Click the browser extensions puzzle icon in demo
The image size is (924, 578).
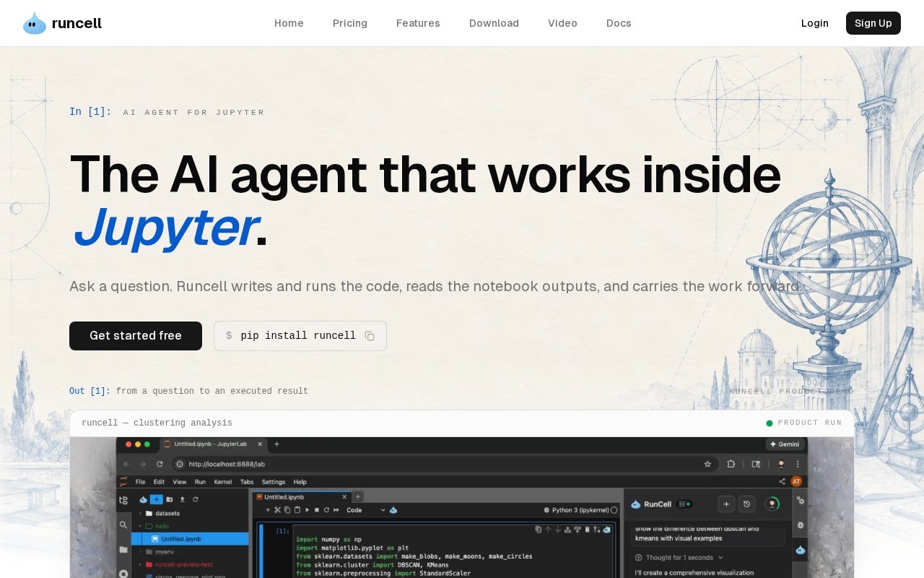tap(731, 464)
